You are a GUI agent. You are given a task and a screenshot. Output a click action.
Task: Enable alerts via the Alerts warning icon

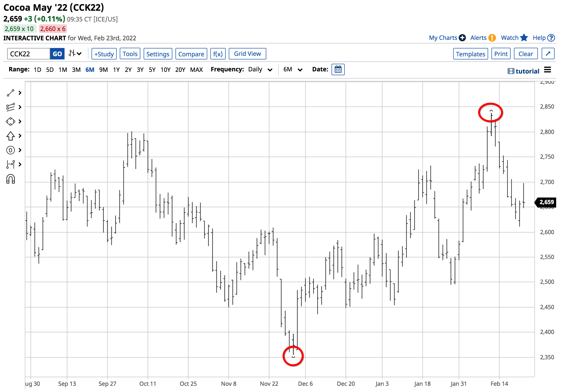492,38
